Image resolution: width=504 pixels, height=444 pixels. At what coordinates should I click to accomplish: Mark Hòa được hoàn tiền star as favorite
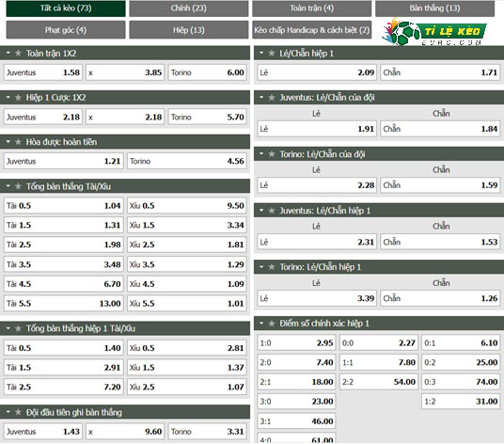point(18,142)
